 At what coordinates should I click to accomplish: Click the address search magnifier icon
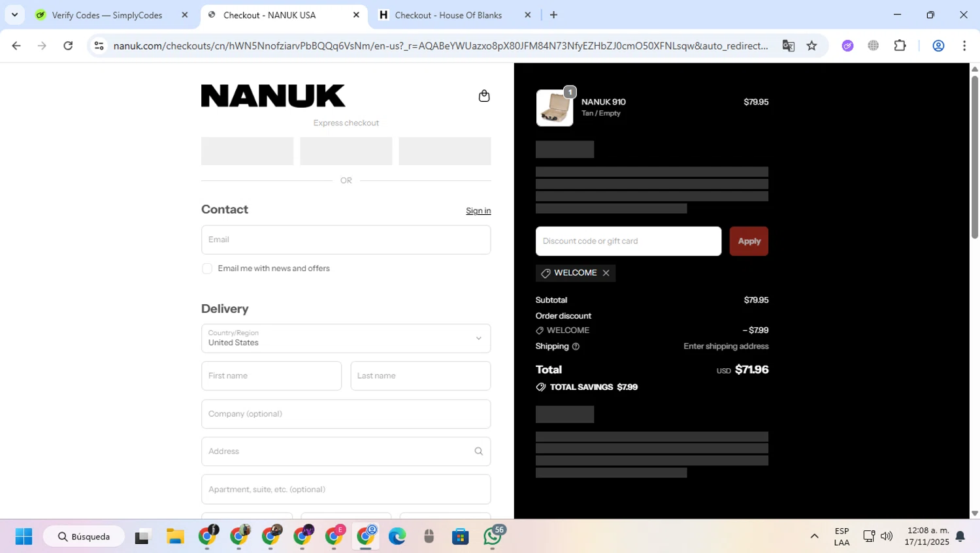(479, 451)
